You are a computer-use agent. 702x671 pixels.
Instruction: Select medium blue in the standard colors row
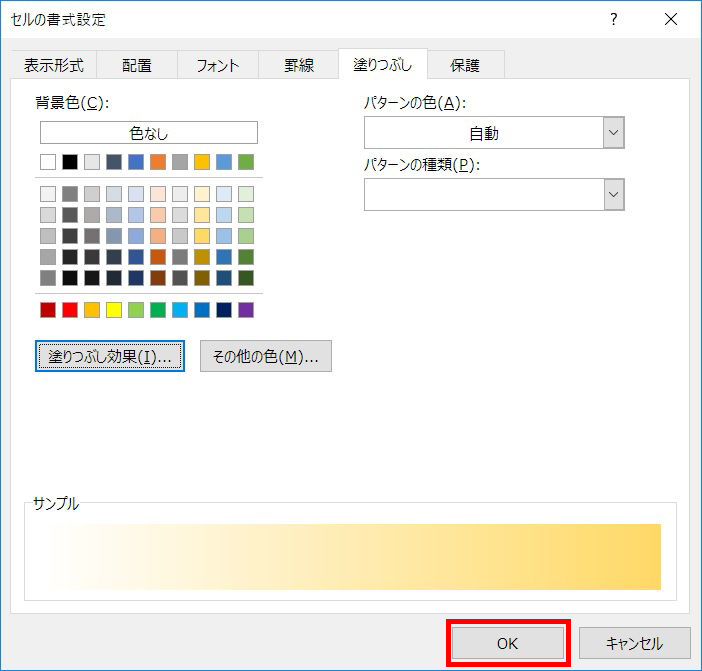[x=202, y=310]
